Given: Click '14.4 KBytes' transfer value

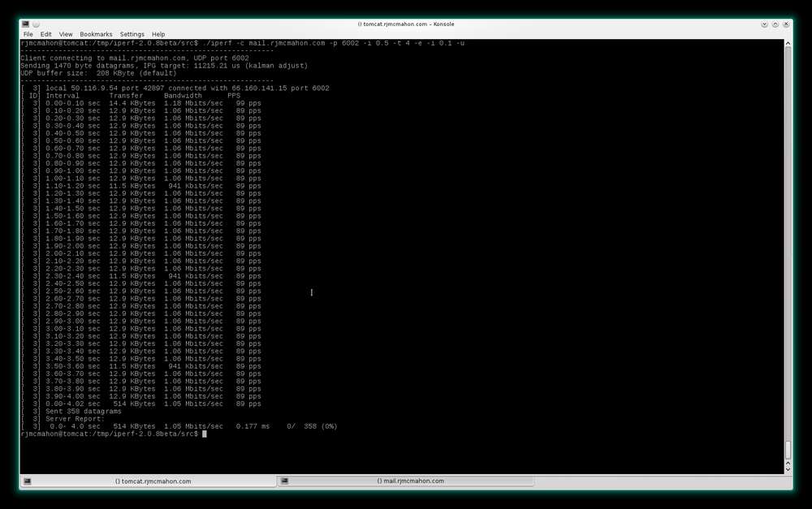Looking at the screenshot, I should point(132,103).
